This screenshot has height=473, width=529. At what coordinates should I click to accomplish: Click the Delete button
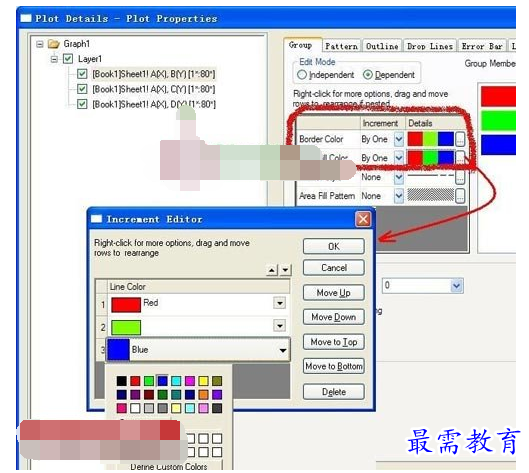click(x=334, y=392)
